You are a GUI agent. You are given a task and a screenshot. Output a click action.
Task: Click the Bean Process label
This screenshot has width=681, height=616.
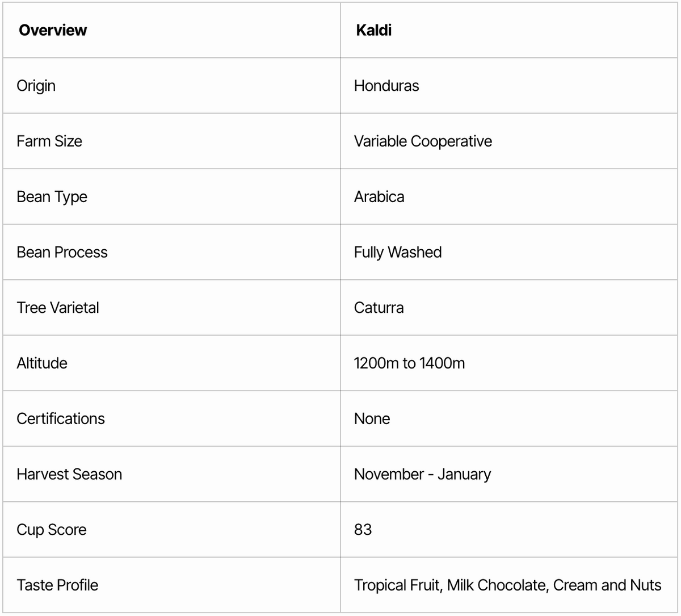pos(62,252)
